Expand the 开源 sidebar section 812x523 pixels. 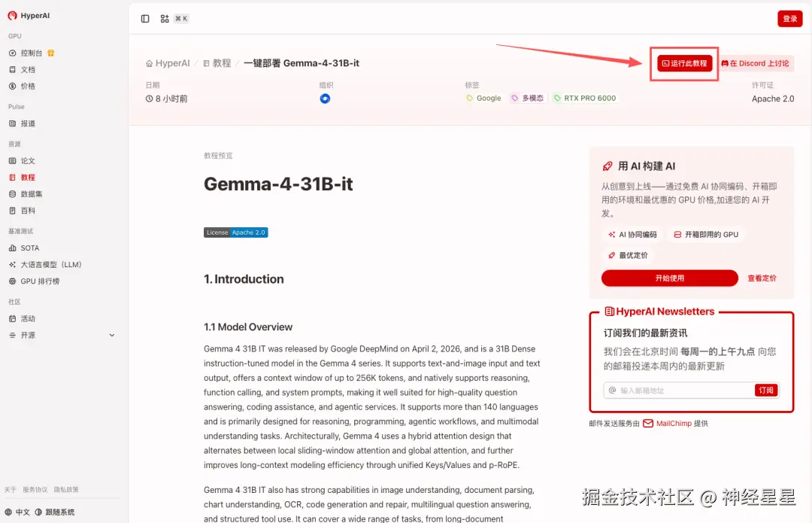coord(28,335)
